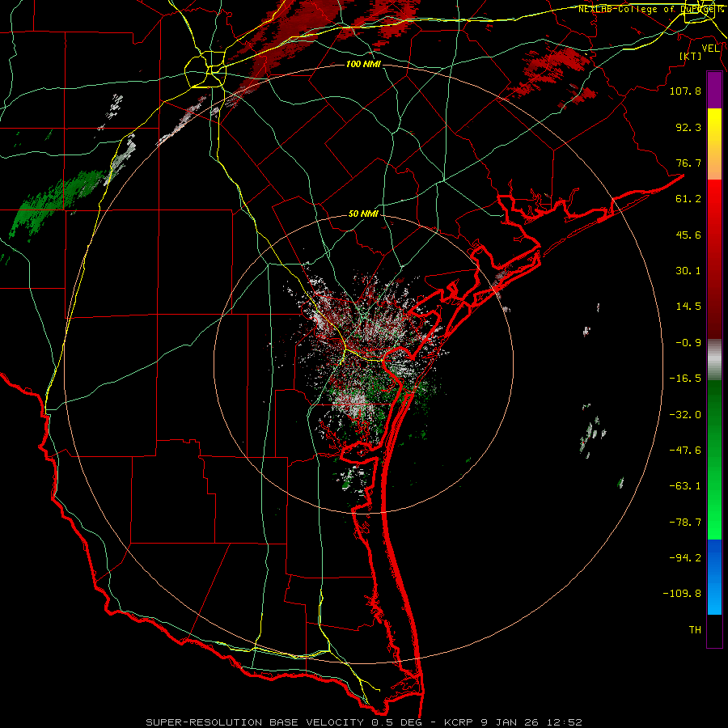Click the -16.5 velocity scale value

click(x=685, y=379)
